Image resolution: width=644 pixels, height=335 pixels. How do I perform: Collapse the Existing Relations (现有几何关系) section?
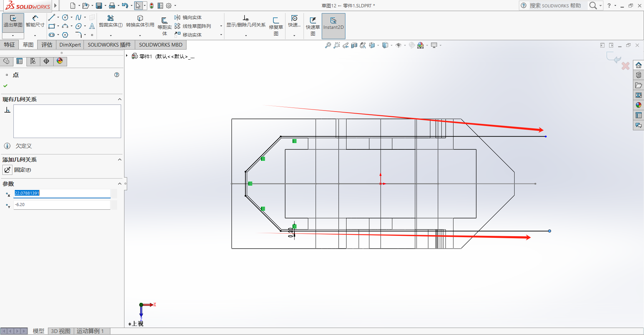pyautogui.click(x=120, y=99)
